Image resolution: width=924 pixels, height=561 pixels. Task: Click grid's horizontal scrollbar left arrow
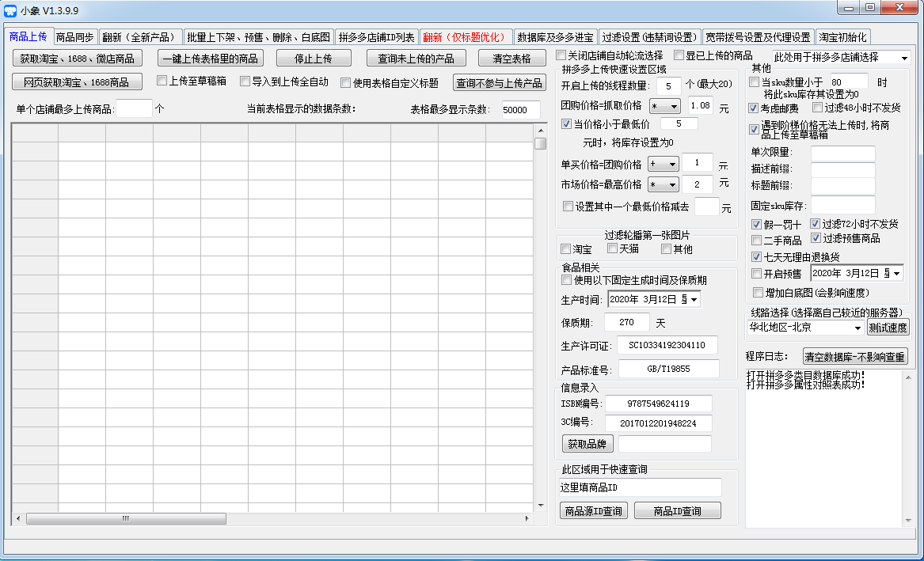pyautogui.click(x=19, y=518)
